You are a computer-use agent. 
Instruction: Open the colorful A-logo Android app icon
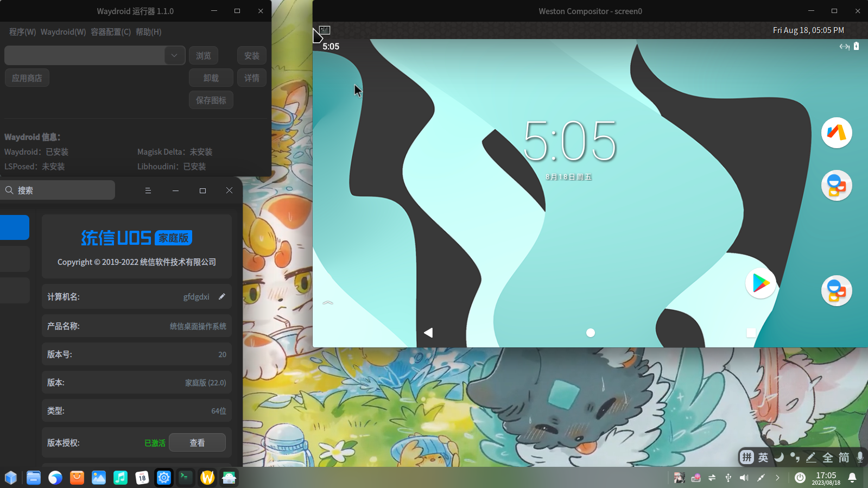coord(837,132)
